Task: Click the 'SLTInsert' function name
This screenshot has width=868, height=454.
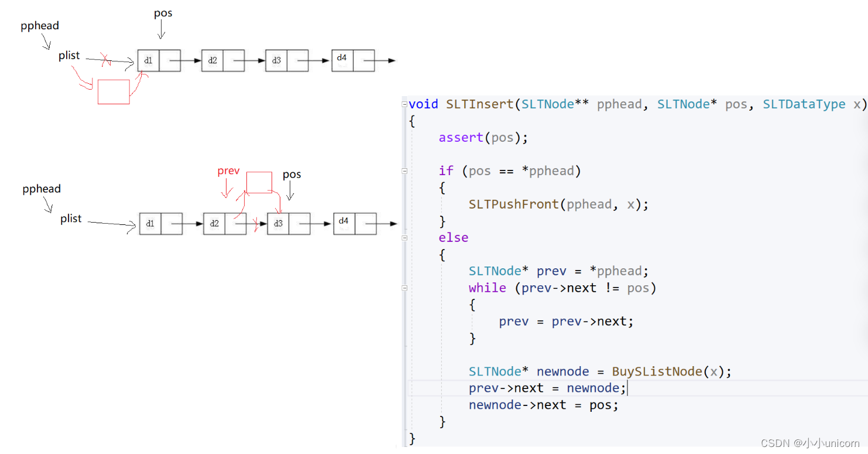Action: [480, 104]
